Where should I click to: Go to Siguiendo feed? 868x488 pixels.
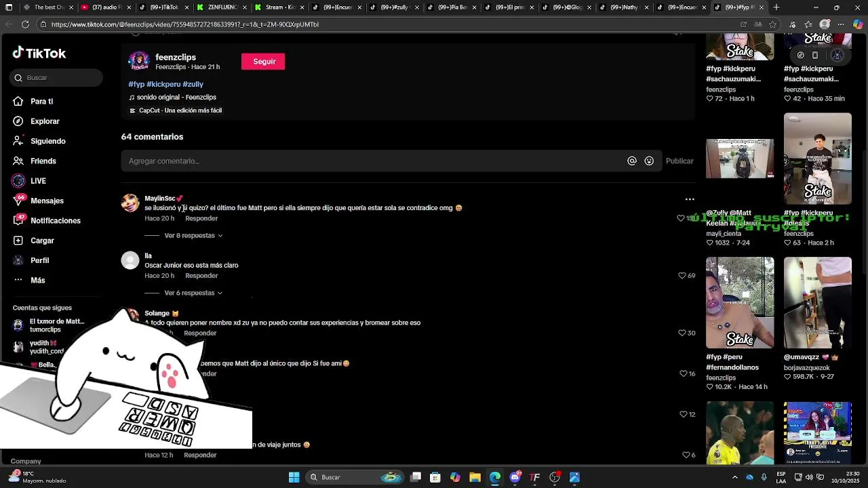[47, 141]
